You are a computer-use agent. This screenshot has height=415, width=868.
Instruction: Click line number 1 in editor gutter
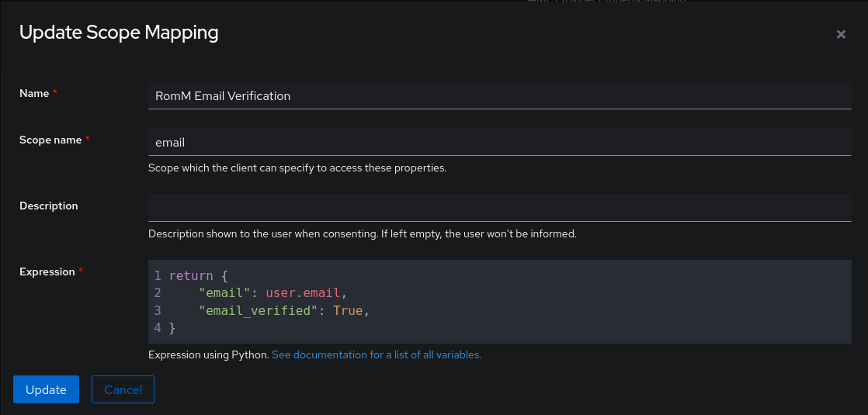[x=158, y=275]
